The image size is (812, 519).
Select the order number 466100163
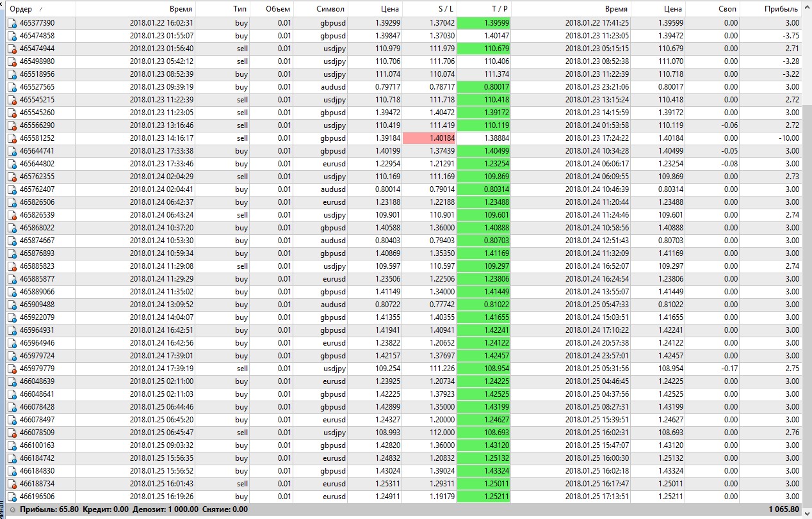(x=37, y=445)
